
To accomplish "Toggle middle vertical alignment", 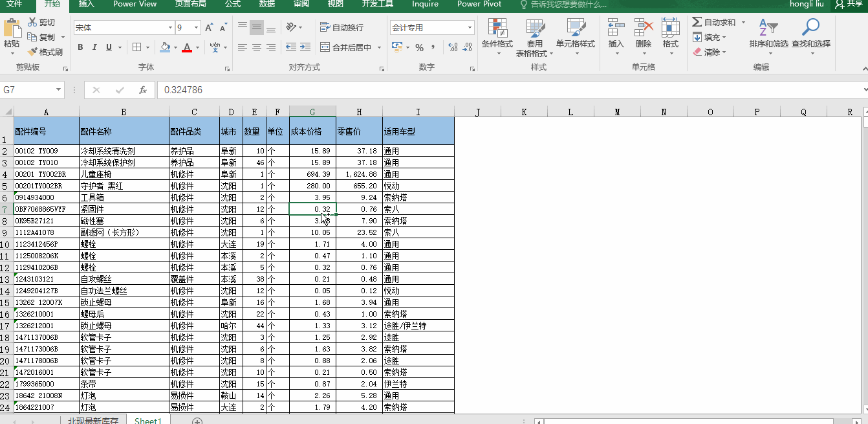I will click(257, 28).
